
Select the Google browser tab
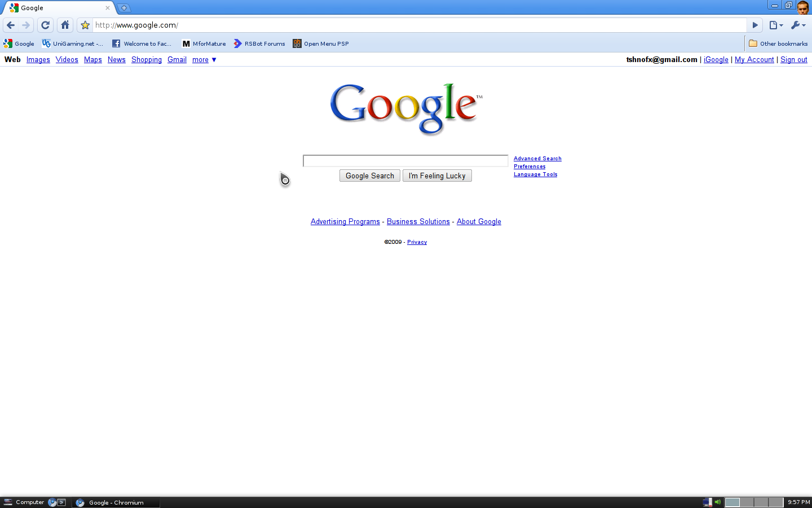click(59, 8)
